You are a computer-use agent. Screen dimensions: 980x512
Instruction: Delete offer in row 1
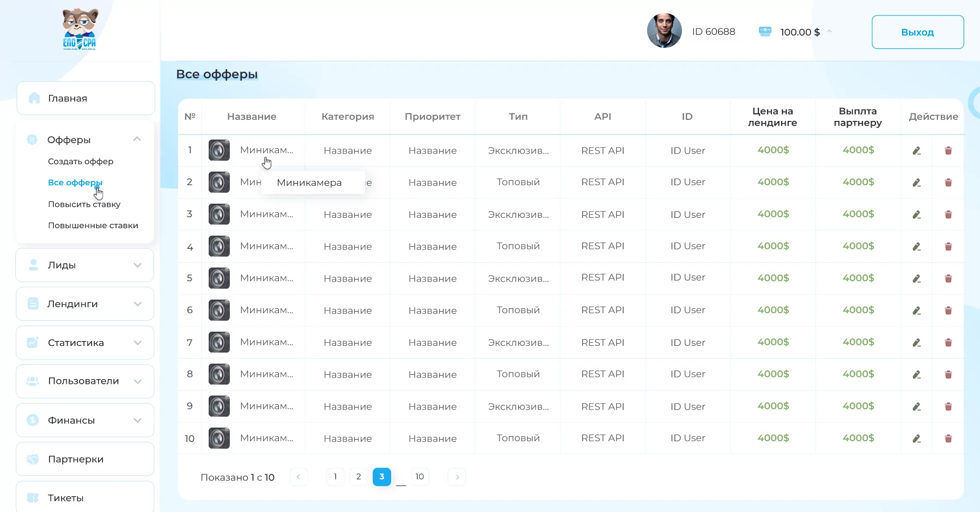pyautogui.click(x=948, y=150)
